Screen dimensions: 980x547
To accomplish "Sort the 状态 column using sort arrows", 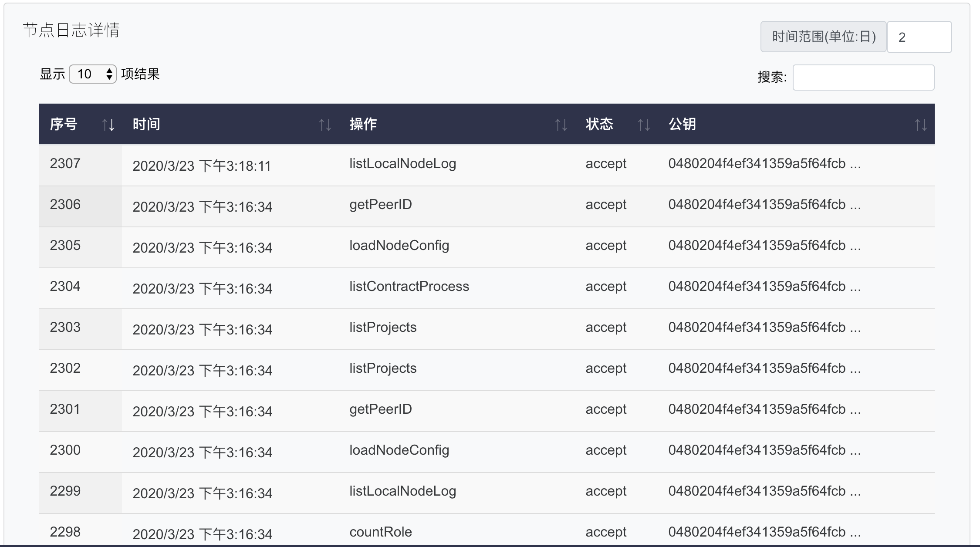I will [x=644, y=125].
